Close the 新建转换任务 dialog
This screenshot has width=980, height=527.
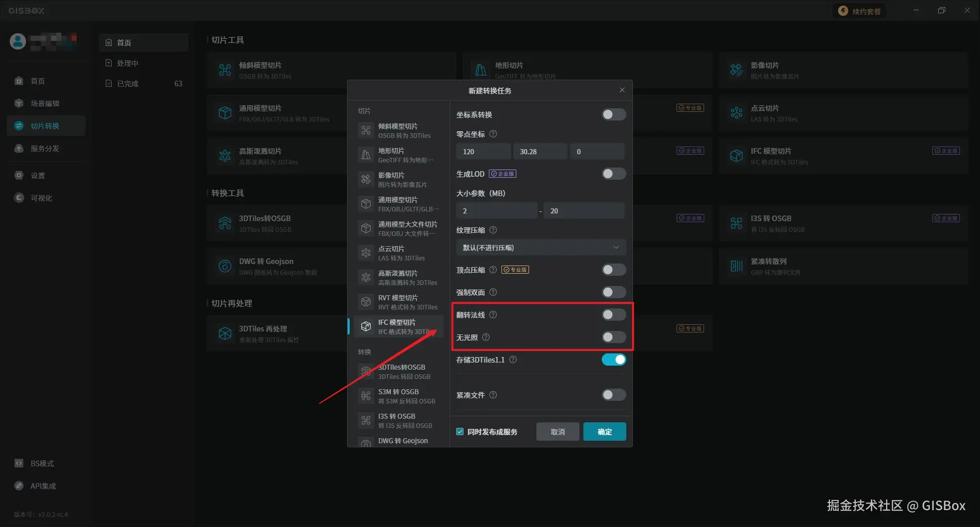622,90
